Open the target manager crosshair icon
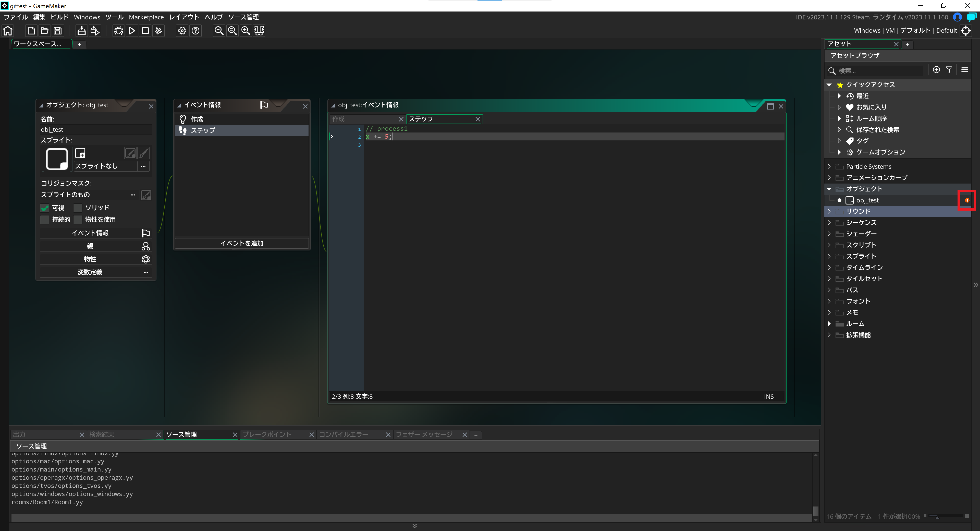980x531 pixels. tap(965, 31)
